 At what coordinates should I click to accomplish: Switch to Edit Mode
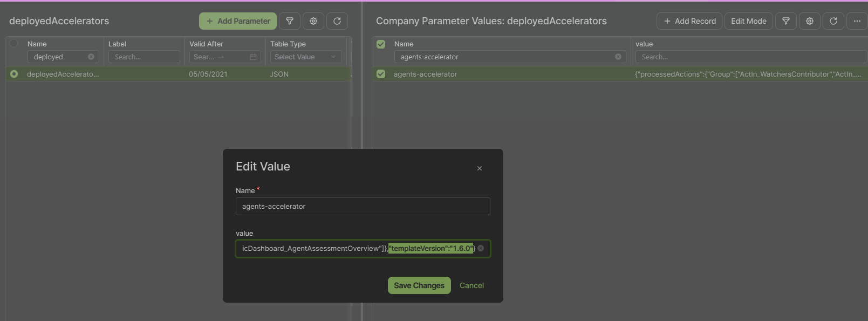point(749,21)
